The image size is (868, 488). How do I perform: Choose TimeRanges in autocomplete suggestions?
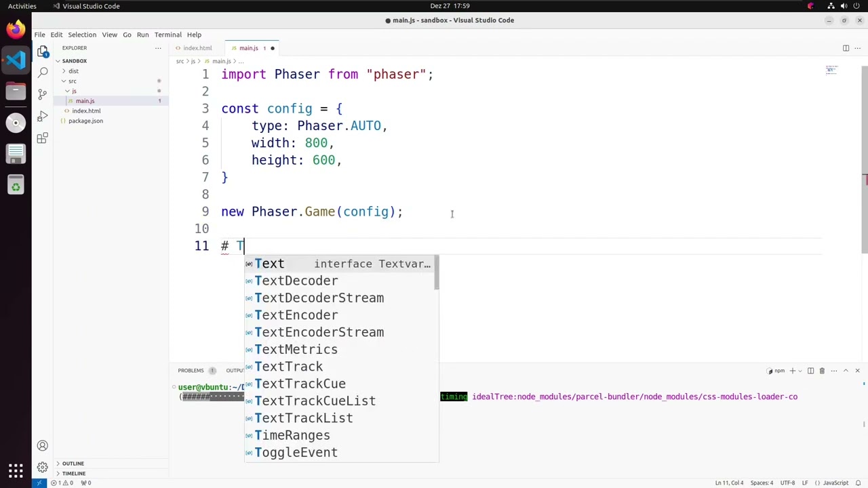[x=339, y=435]
